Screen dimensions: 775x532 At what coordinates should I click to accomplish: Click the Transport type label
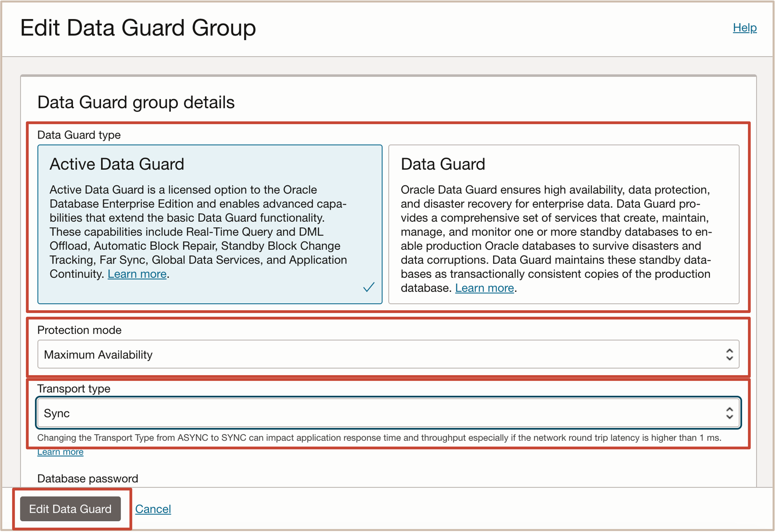(74, 389)
